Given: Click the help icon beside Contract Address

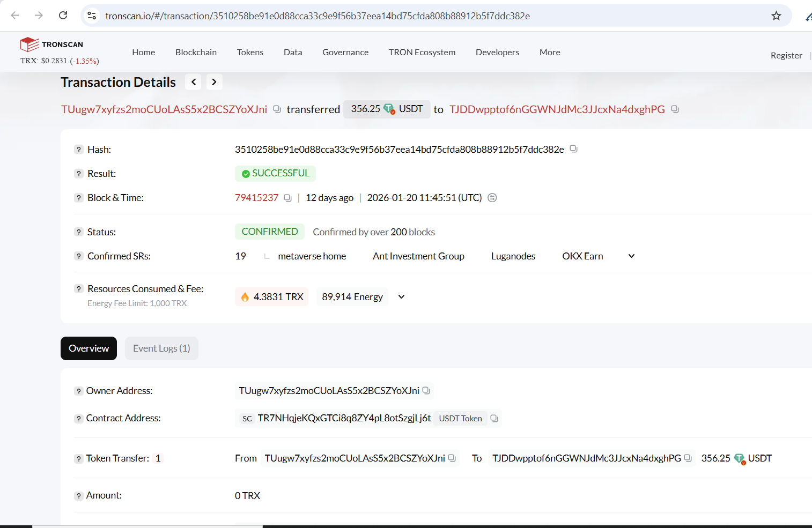Looking at the screenshot, I should pos(79,419).
